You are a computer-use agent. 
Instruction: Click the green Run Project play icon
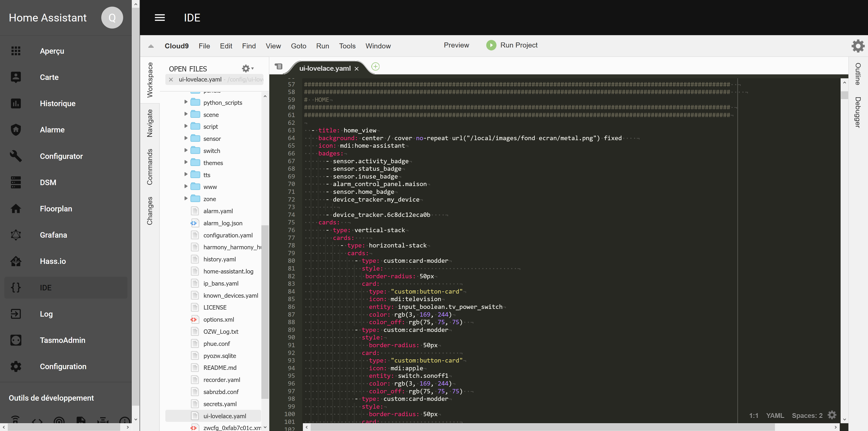(491, 45)
